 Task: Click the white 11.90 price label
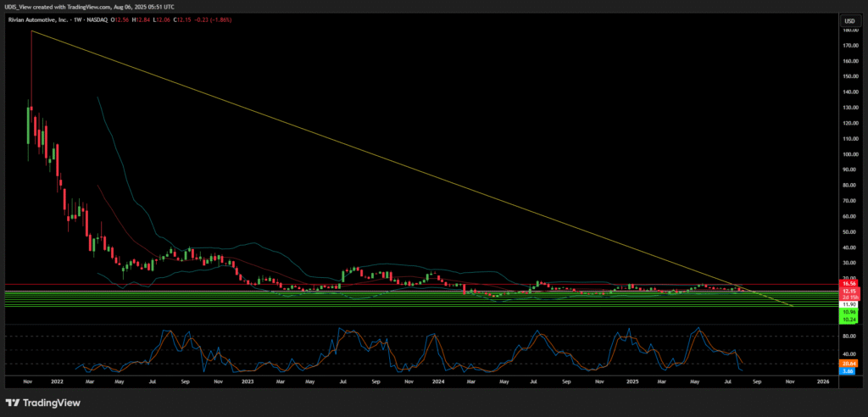pyautogui.click(x=848, y=303)
